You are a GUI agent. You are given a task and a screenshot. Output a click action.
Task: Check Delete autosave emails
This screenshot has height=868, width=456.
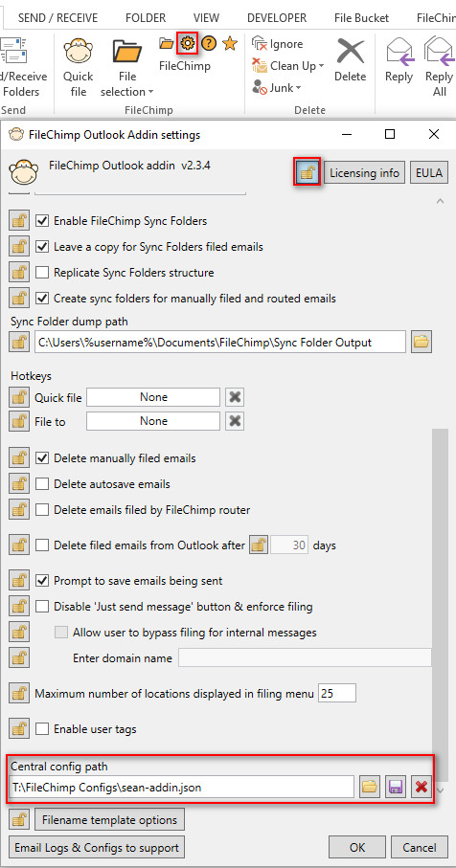click(x=42, y=484)
